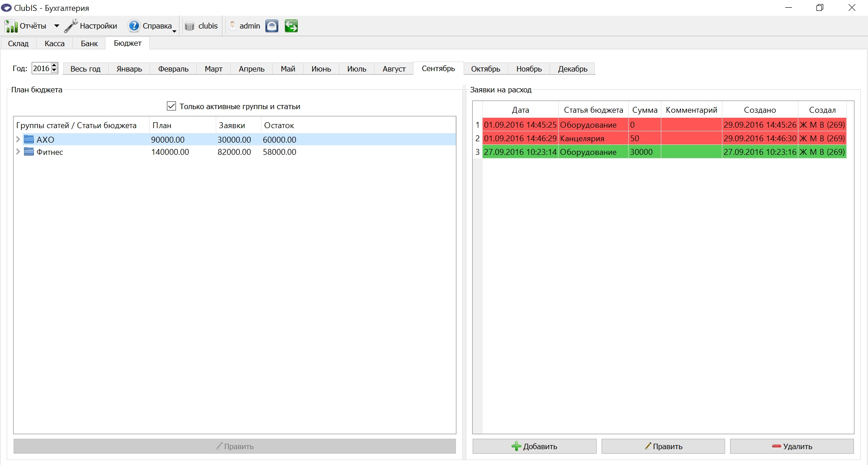Click the green logout arrow icon
The height and width of the screenshot is (465, 868).
[x=291, y=26]
